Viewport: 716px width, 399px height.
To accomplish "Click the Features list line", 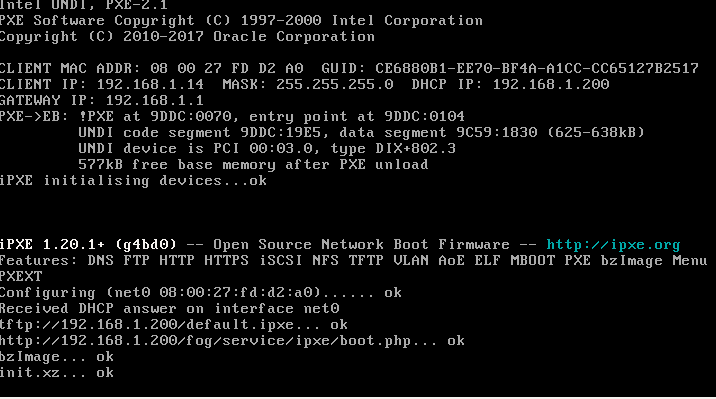I will pos(353,261).
